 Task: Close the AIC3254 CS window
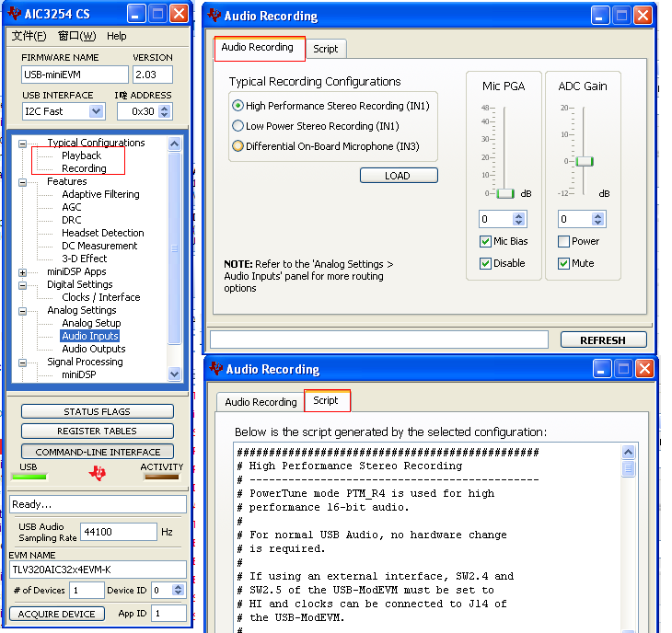tap(179, 14)
